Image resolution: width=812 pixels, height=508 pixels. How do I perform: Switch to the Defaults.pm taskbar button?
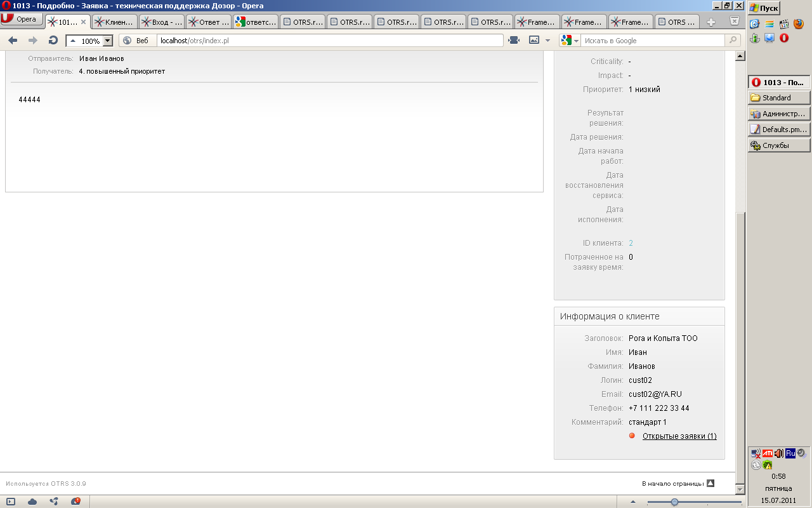coord(779,130)
